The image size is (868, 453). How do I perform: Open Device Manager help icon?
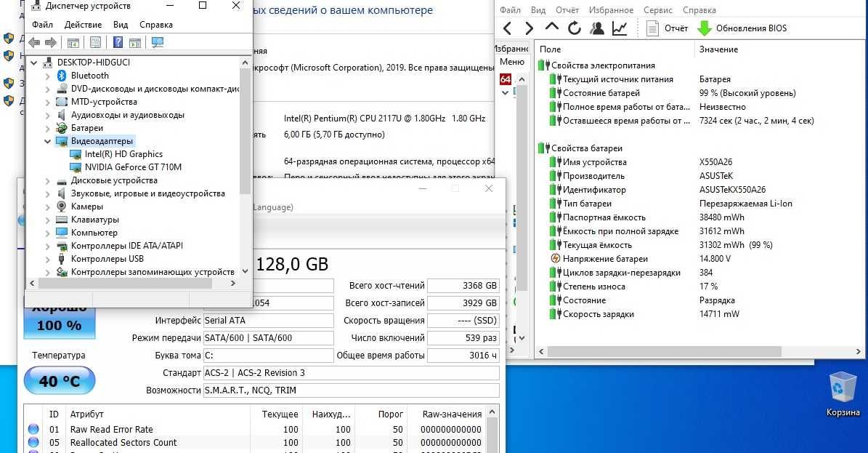pos(118,42)
